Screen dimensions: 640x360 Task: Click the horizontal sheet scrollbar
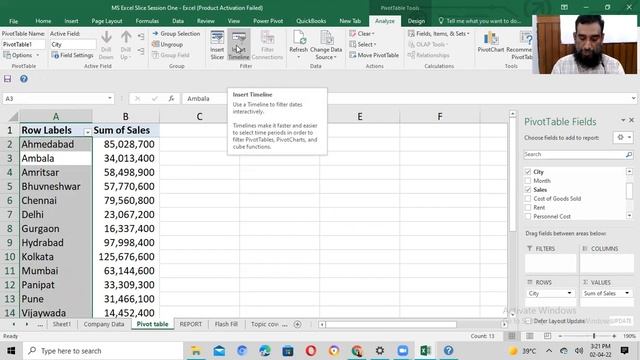pyautogui.click(x=391, y=324)
